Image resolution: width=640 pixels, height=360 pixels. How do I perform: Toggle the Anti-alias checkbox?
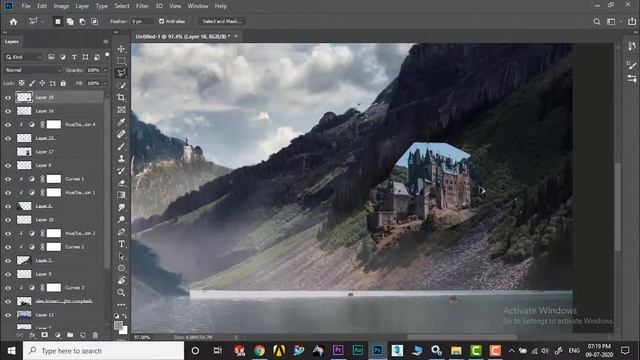(x=162, y=21)
